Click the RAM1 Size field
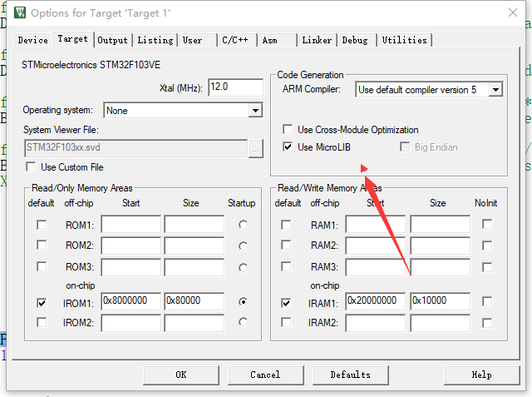532x397 pixels. click(x=440, y=224)
